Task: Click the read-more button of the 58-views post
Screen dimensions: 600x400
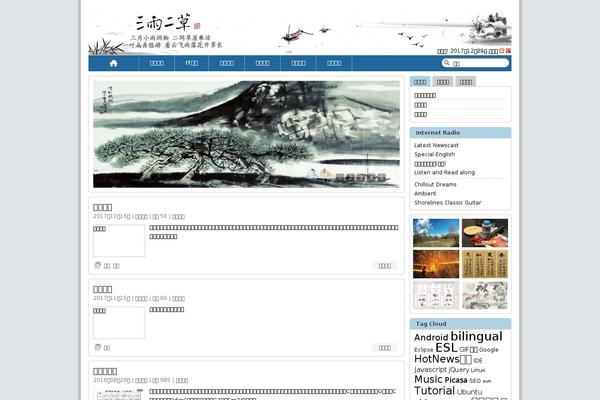Action: point(385,266)
